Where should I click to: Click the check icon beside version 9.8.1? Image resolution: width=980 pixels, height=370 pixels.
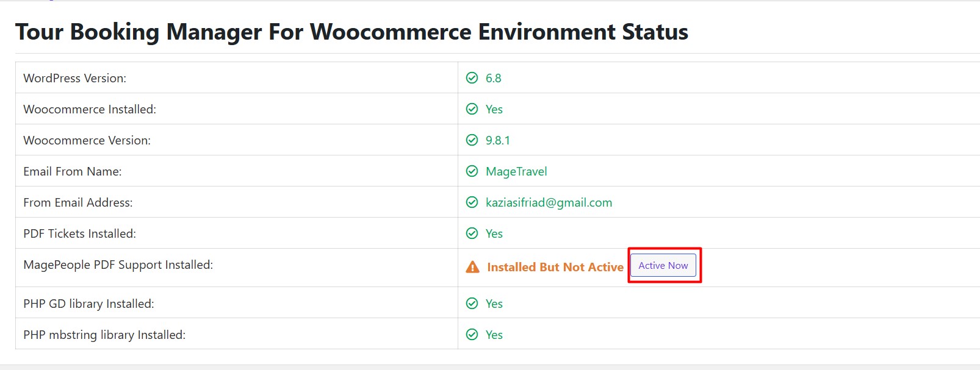(472, 140)
